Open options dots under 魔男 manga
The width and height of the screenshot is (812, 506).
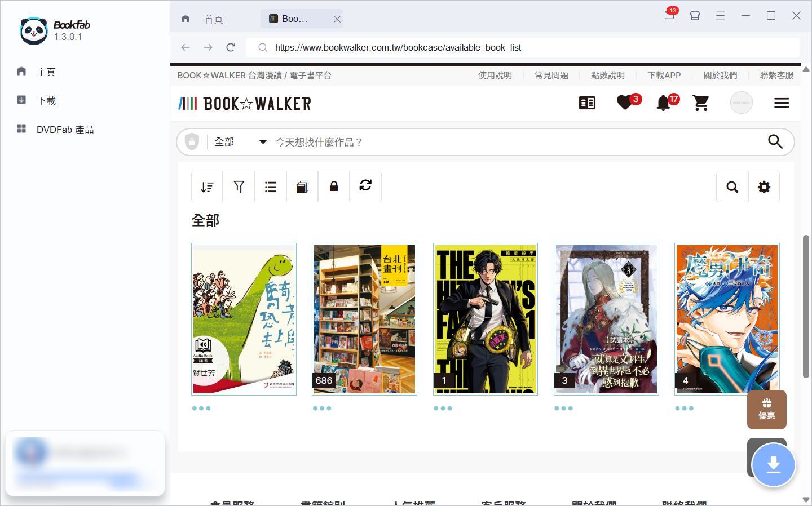[684, 409]
